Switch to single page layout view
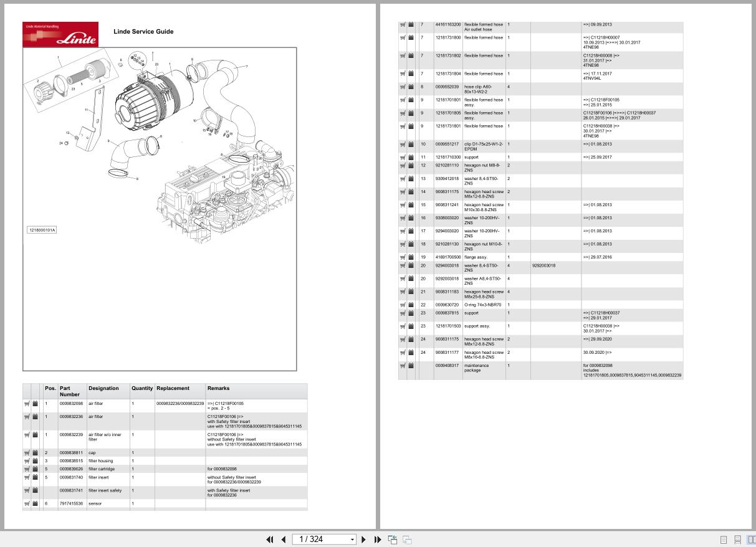756x547 pixels. coord(724,540)
